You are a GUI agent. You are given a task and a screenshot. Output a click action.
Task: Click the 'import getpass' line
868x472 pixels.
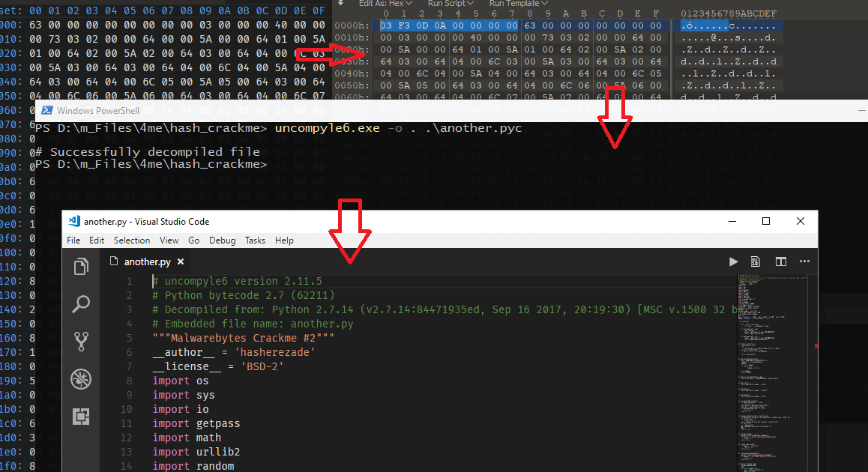click(x=196, y=423)
